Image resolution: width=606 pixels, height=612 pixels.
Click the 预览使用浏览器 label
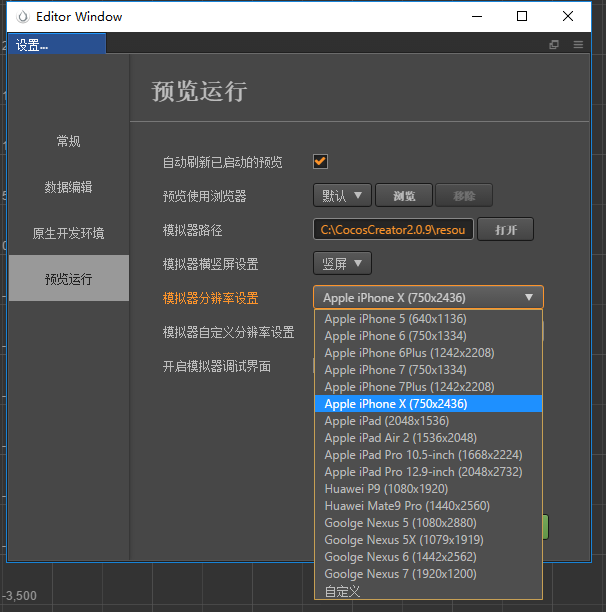pos(204,196)
